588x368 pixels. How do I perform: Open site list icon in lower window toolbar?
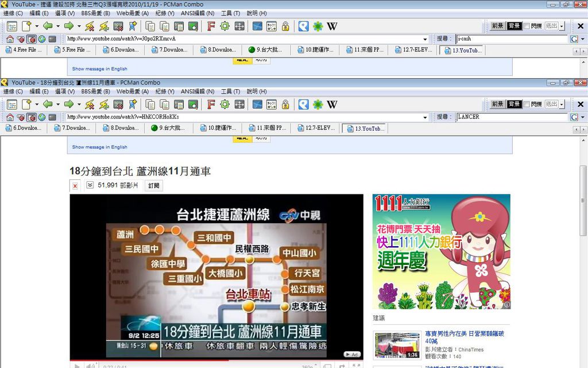(12, 105)
